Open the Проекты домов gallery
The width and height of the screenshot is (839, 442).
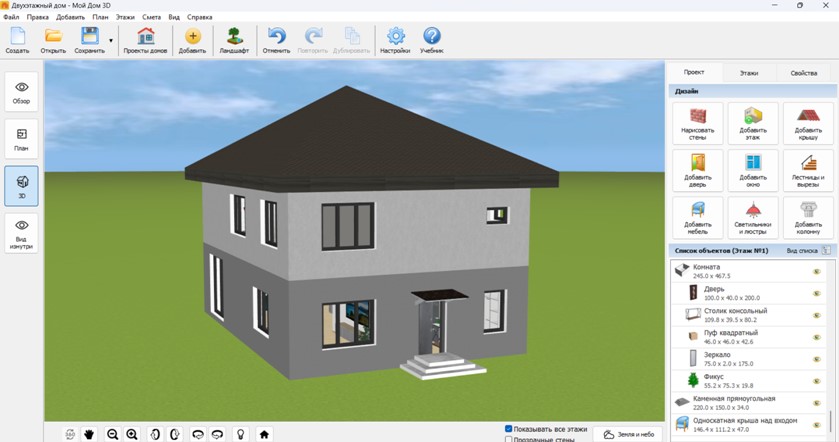(x=145, y=40)
